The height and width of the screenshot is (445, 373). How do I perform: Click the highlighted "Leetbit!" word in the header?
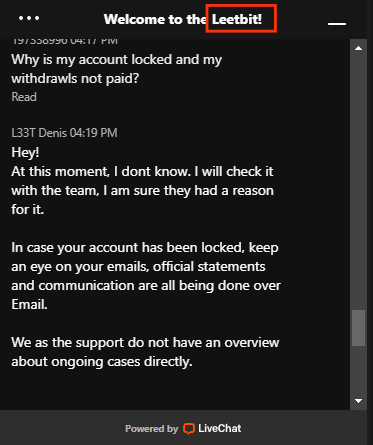(x=237, y=19)
